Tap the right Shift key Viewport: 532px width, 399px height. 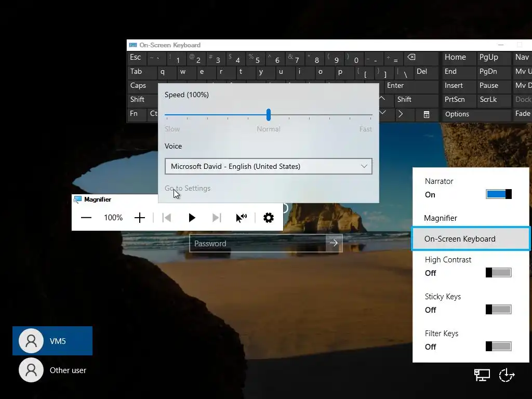416,100
